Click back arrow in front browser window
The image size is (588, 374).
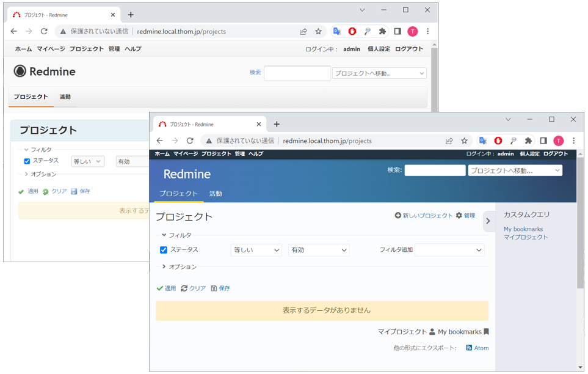160,141
